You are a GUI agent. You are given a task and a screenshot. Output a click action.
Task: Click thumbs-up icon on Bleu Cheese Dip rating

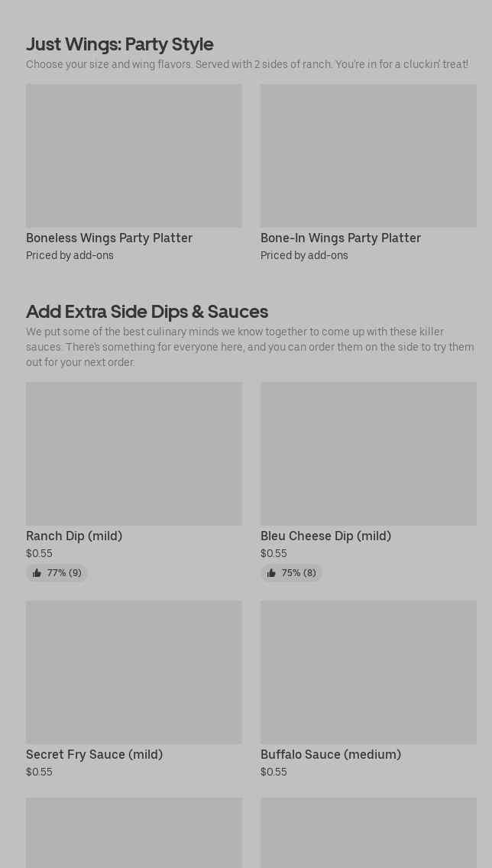pyautogui.click(x=271, y=573)
